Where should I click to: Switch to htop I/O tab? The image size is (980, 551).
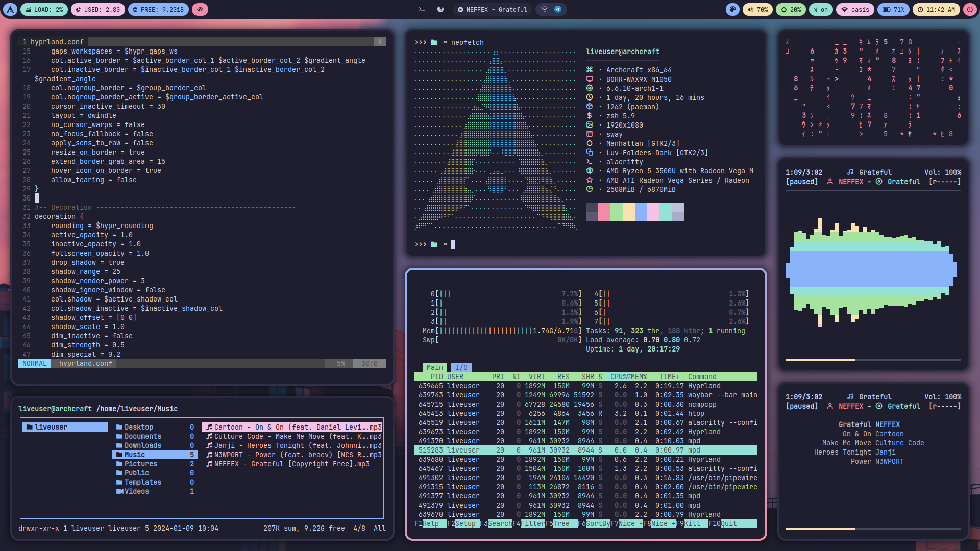pos(461,367)
